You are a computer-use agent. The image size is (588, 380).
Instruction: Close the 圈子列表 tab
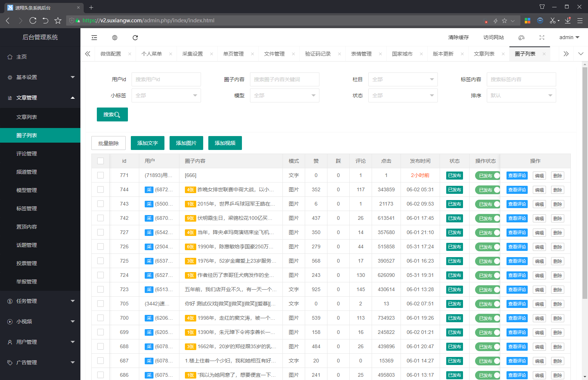(544, 54)
